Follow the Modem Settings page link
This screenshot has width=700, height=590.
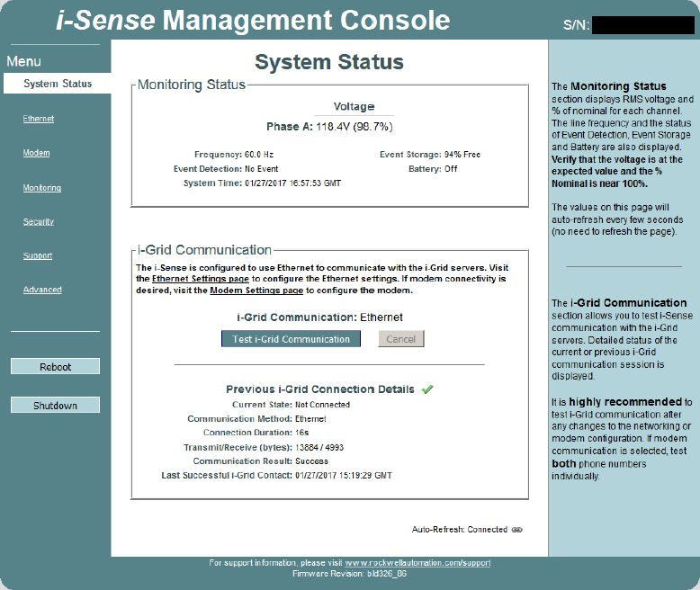[x=256, y=291]
